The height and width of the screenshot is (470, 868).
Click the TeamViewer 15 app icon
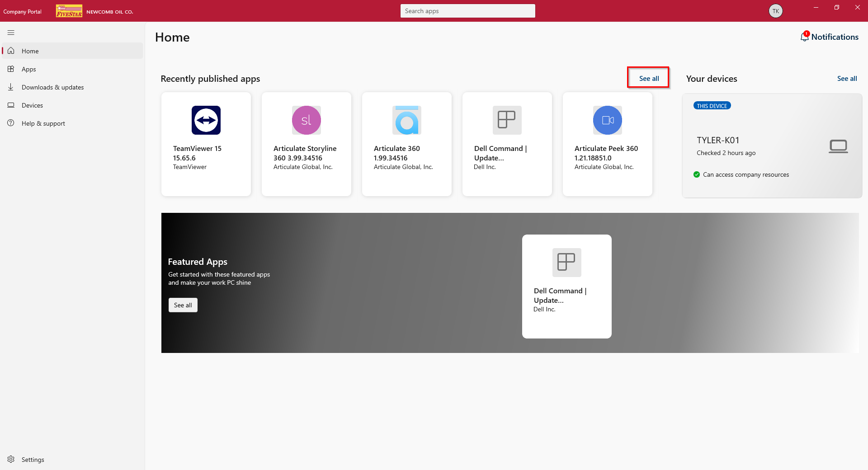(206, 120)
